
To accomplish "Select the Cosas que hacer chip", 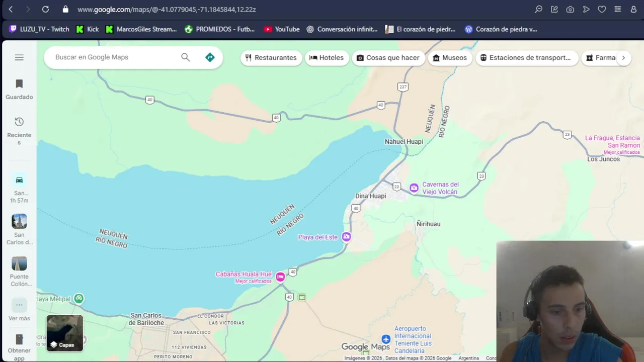I will (x=388, y=58).
